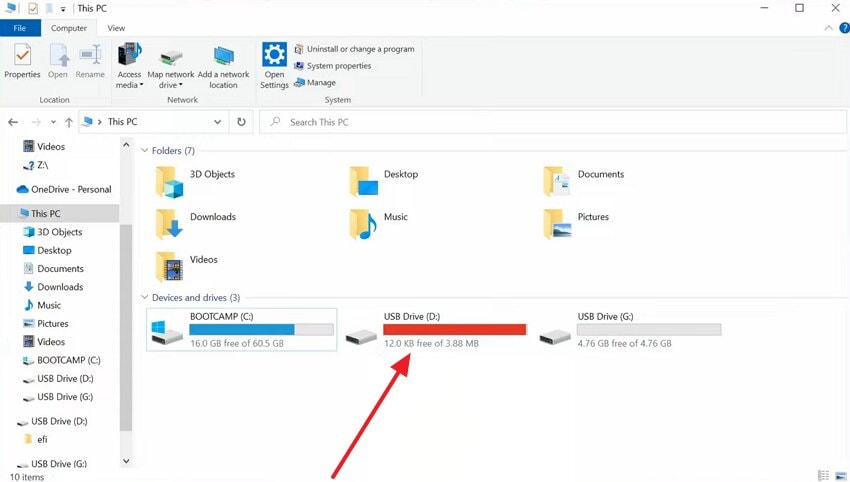Switch to the View ribbon tab
Viewport: 850px width, 482px height.
tap(116, 28)
